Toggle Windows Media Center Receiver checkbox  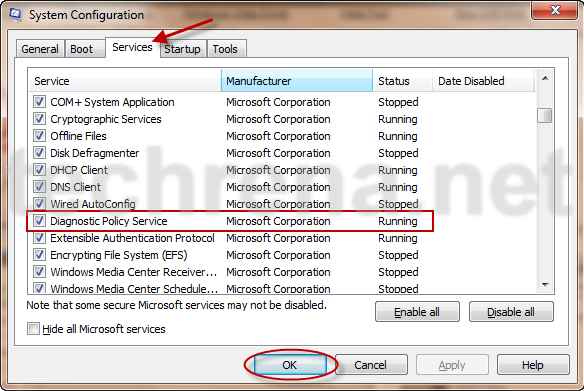pos(39,272)
